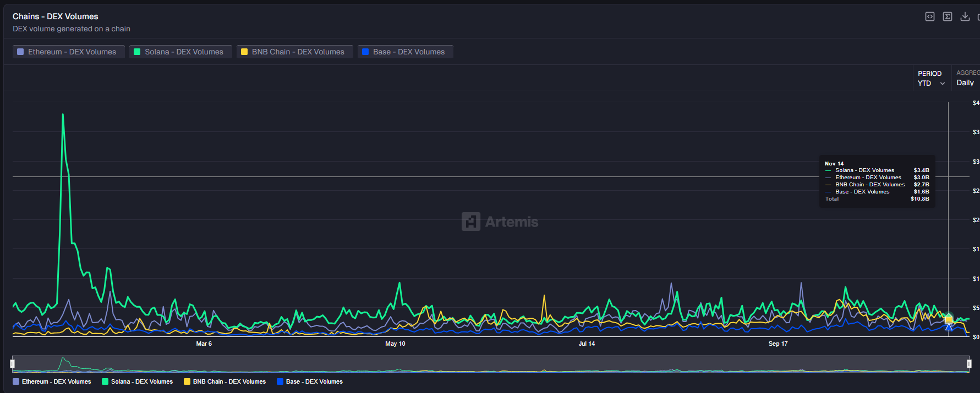Open the Period YTD dropdown

(931, 83)
